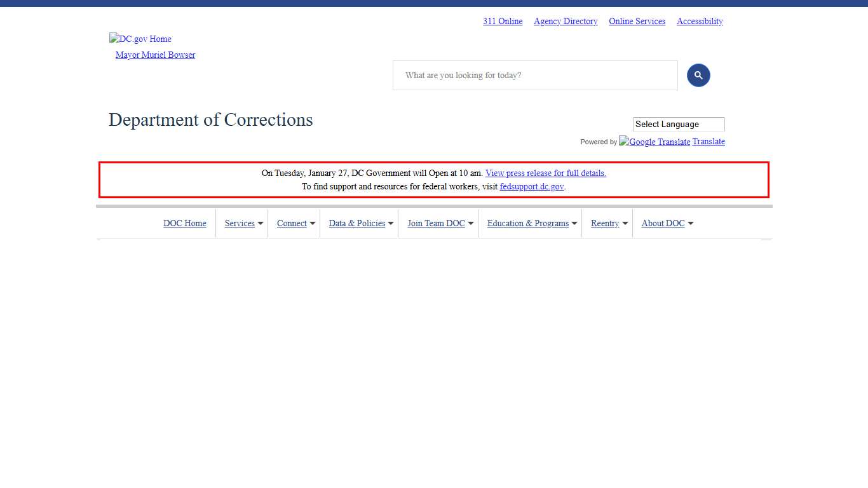This screenshot has width=868, height=488.
Task: Open the Accessibility link
Action: pos(700,22)
